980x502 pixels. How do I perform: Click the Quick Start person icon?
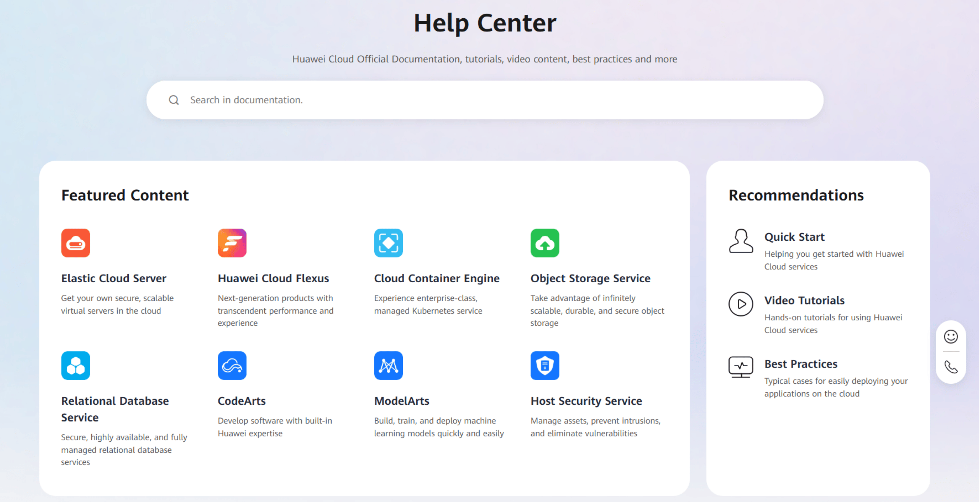coord(741,241)
